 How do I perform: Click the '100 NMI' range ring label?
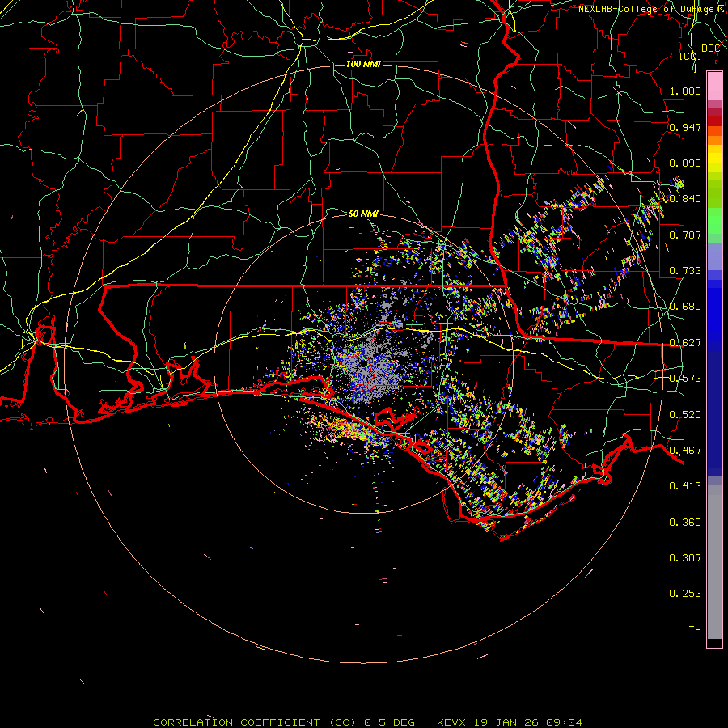[x=363, y=64]
